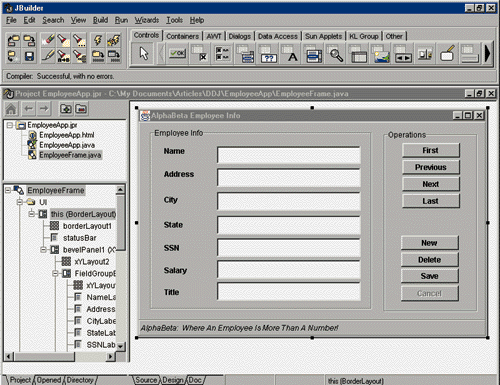Click the Delete button in Operations

pyautogui.click(x=430, y=260)
